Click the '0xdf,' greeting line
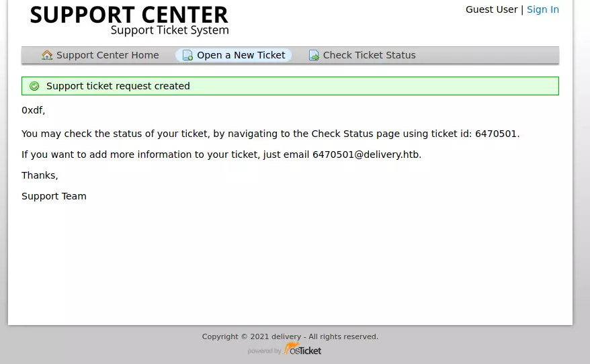Viewport: 590px width, 364px height. click(34, 110)
